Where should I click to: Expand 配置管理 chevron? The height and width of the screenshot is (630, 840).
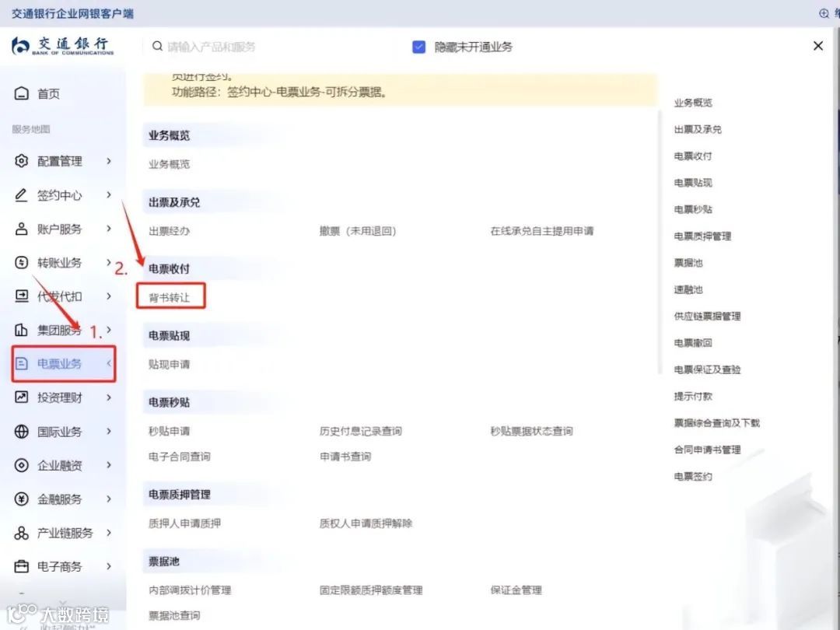(x=109, y=161)
